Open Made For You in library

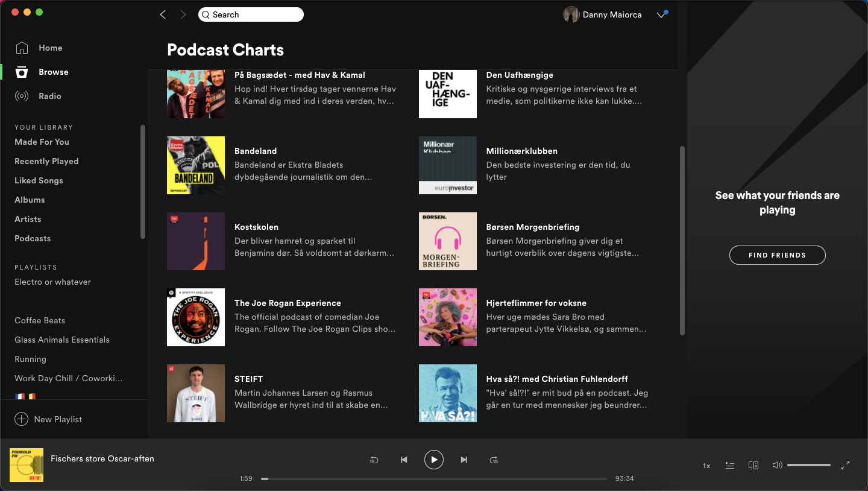pos(42,142)
